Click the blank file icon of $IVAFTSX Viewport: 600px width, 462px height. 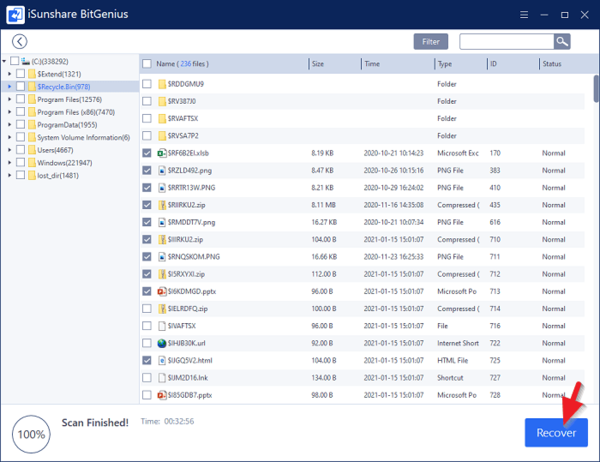tap(162, 326)
